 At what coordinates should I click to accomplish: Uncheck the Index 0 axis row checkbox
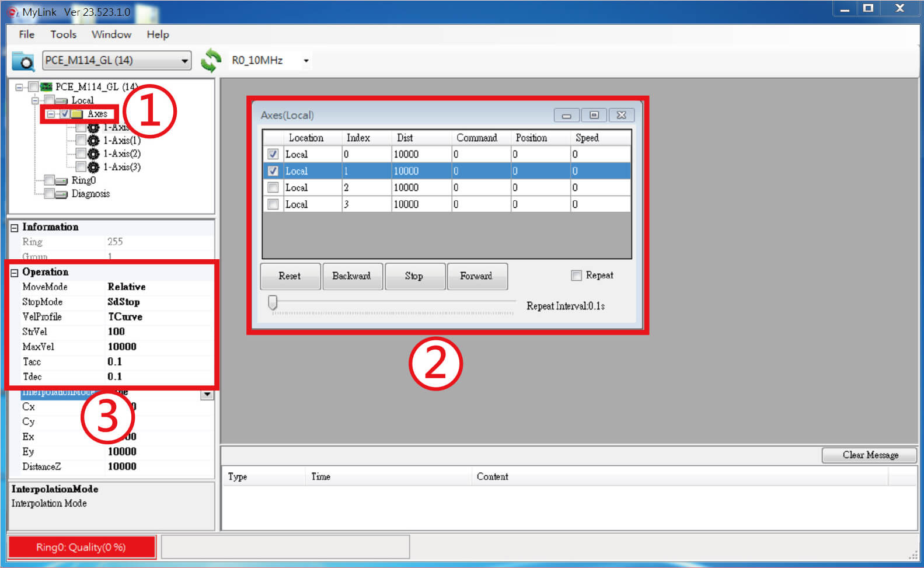(273, 155)
